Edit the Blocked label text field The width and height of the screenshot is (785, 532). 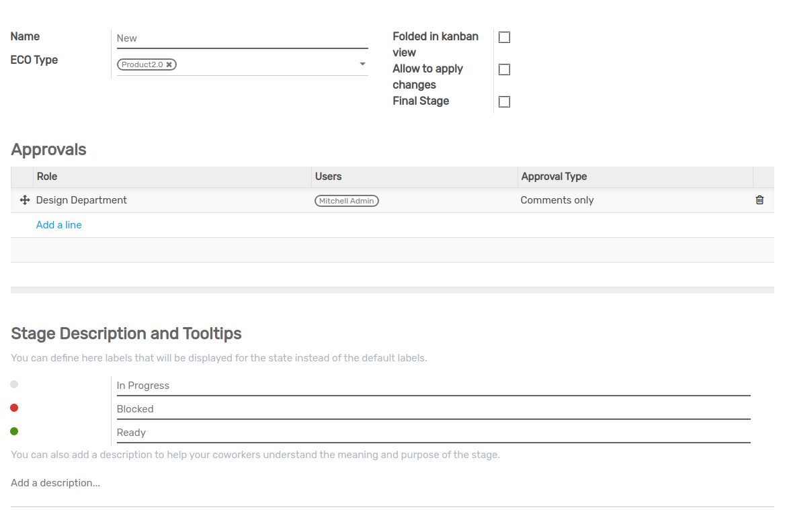coord(433,409)
